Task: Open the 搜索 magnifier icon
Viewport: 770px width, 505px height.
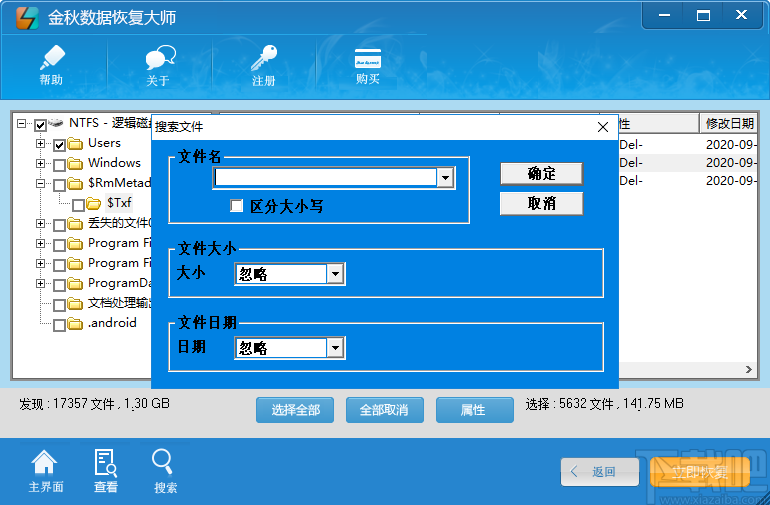Action: (x=165, y=471)
